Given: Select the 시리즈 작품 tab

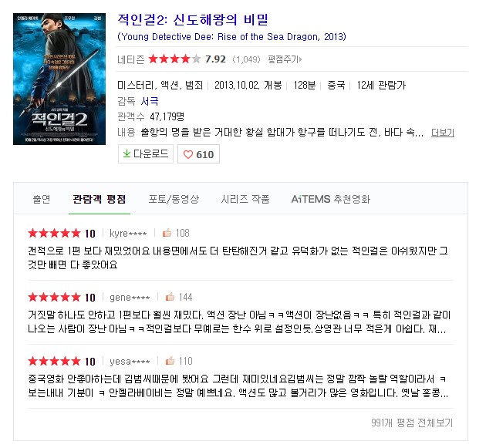Looking at the screenshot, I should click(245, 199).
